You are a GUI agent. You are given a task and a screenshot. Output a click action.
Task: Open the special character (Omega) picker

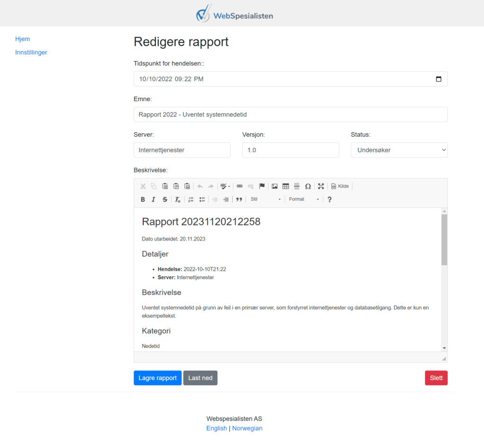pos(308,186)
